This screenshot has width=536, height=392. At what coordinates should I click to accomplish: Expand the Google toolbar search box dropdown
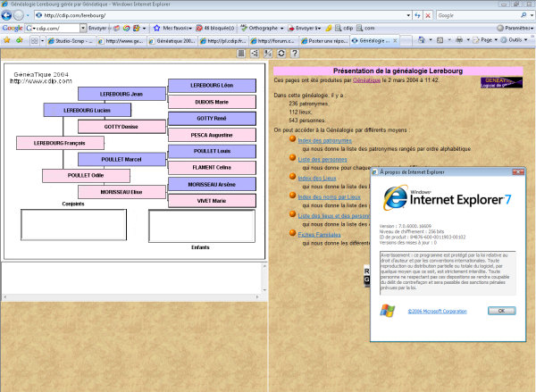click(x=83, y=28)
